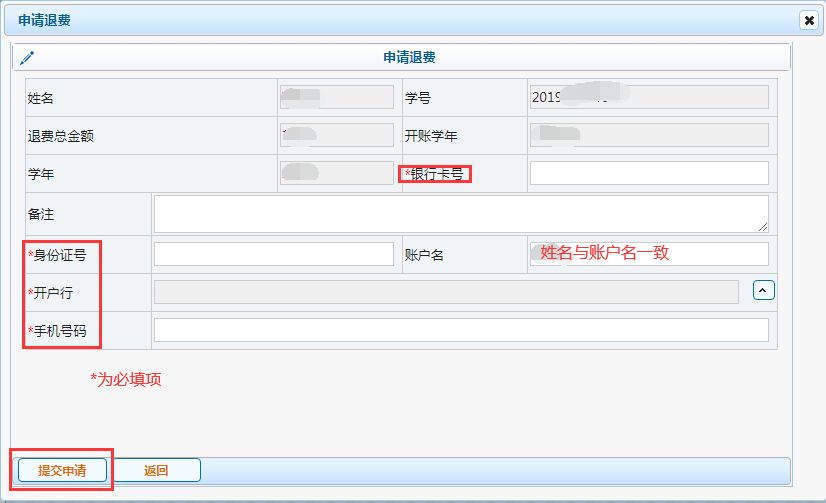Focus the 手机号码 input field
Image resolution: width=826 pixels, height=503 pixels.
460,330
